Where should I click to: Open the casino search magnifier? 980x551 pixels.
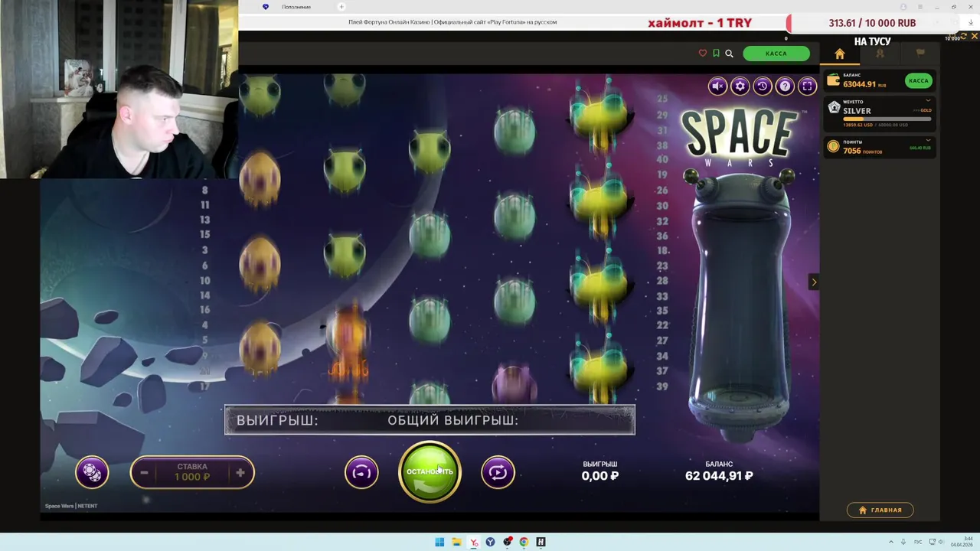(x=729, y=54)
